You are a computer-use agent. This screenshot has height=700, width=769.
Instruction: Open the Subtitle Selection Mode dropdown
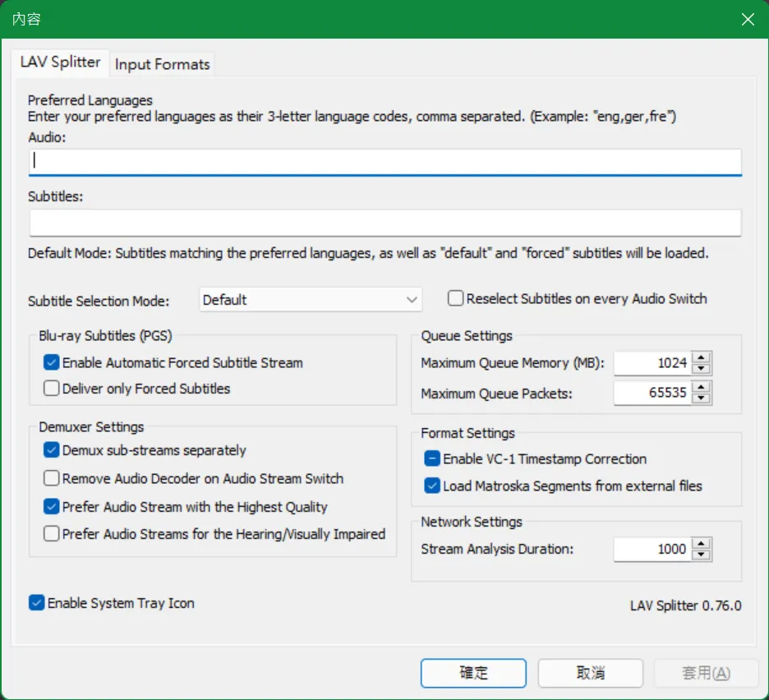311,300
